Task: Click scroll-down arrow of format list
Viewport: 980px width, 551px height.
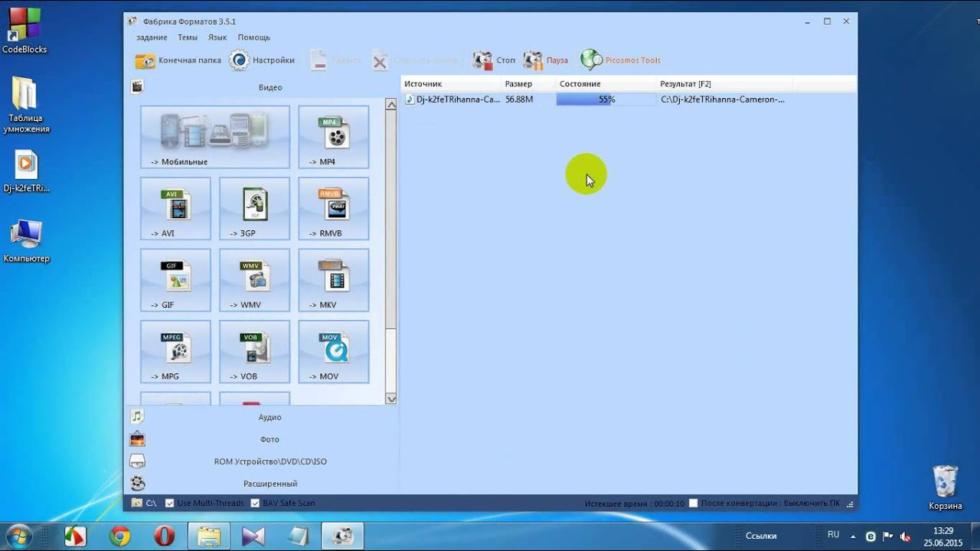Action: pos(391,399)
